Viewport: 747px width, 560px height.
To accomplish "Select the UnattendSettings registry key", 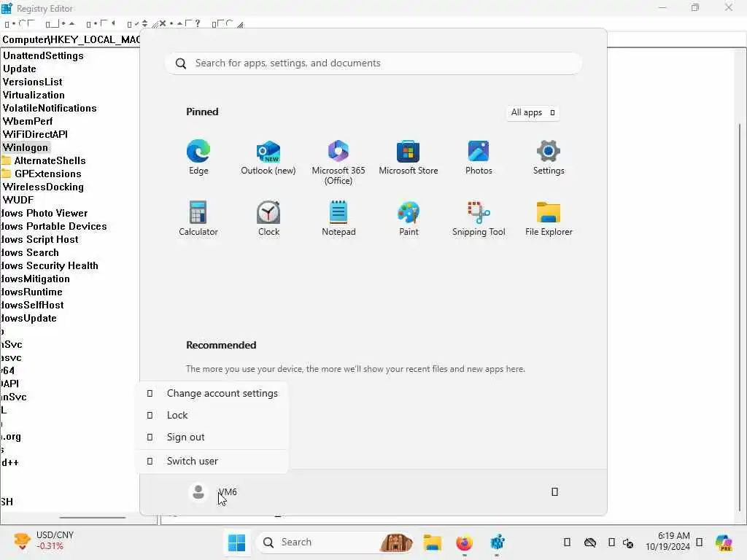I will tap(43, 55).
